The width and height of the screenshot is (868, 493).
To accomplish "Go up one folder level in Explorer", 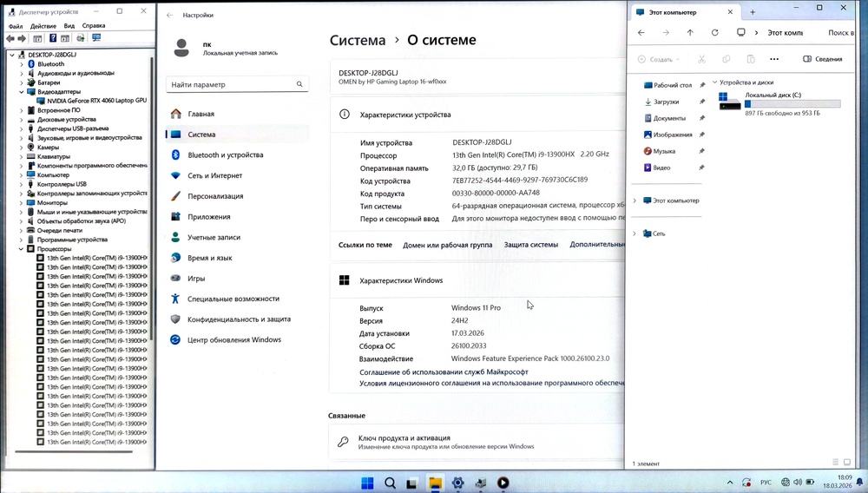I will pyautogui.click(x=690, y=33).
